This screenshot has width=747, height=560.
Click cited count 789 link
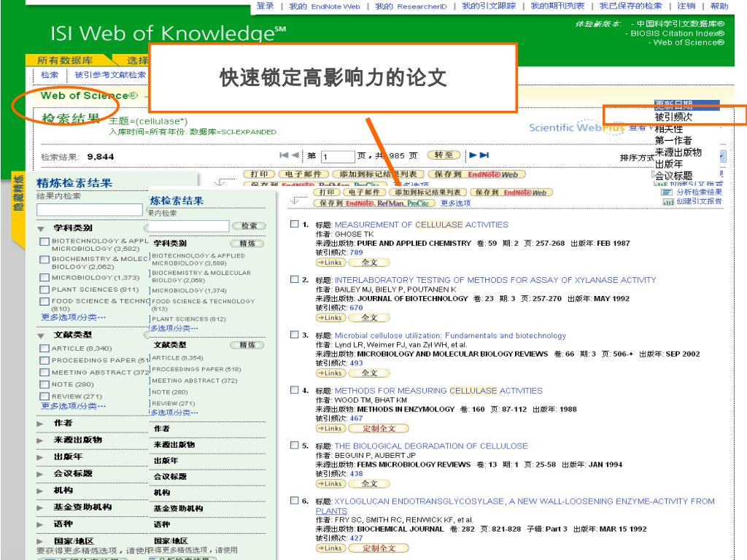click(x=356, y=252)
